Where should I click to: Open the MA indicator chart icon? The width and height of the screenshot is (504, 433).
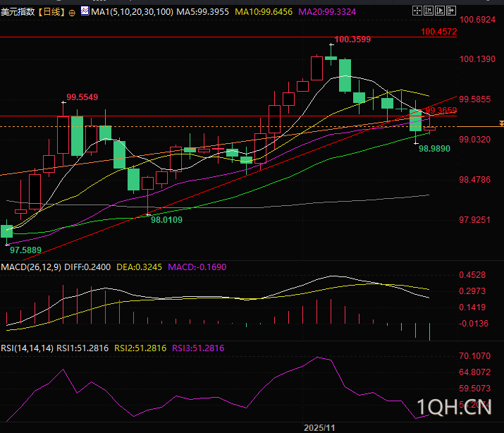coord(85,11)
